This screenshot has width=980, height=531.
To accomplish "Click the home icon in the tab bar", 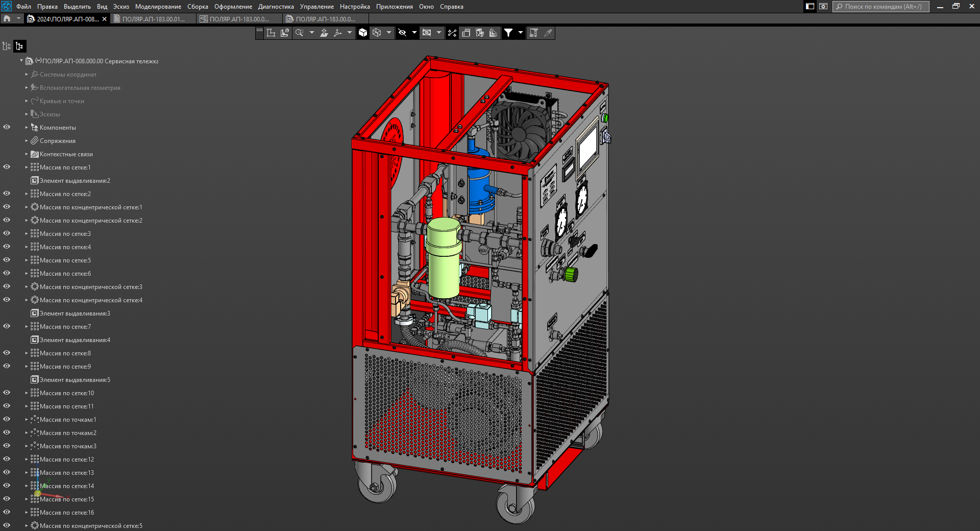I will (x=7, y=19).
